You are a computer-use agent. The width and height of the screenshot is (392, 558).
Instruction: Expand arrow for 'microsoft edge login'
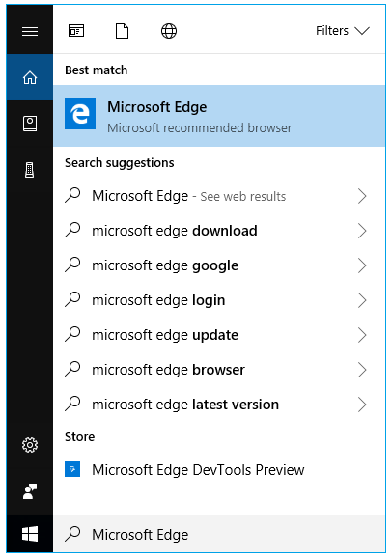(362, 300)
